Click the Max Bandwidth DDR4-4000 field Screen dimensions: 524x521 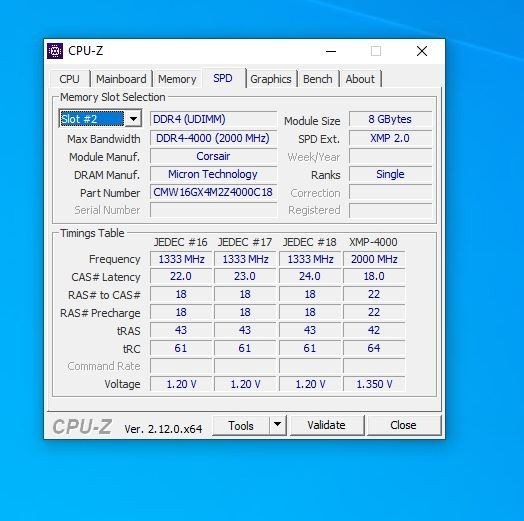tap(213, 138)
